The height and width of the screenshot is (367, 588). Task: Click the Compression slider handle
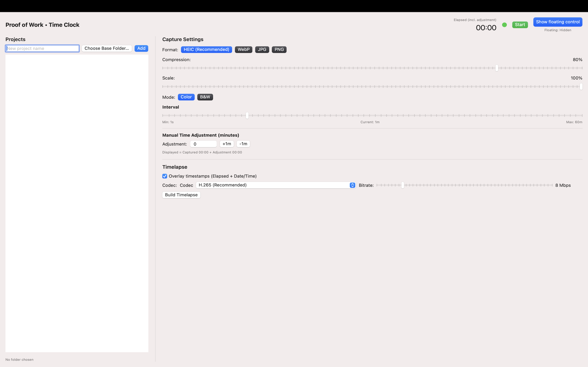click(497, 68)
